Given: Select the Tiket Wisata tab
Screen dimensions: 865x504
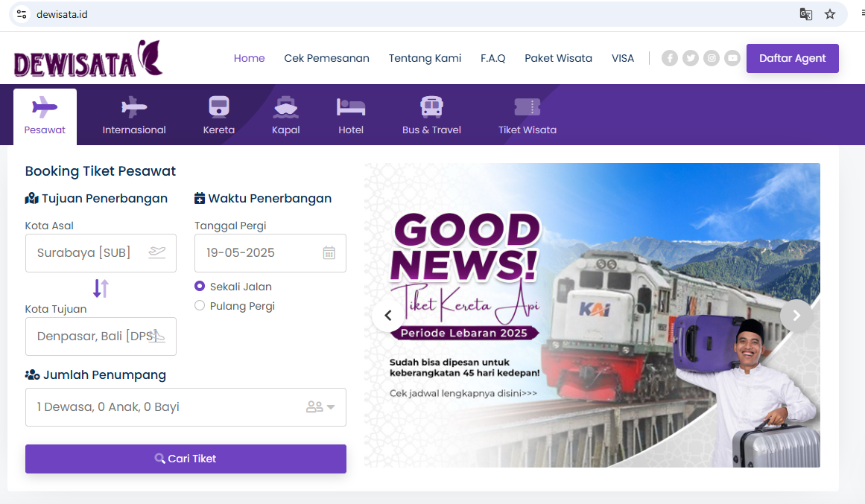Looking at the screenshot, I should click(x=527, y=117).
